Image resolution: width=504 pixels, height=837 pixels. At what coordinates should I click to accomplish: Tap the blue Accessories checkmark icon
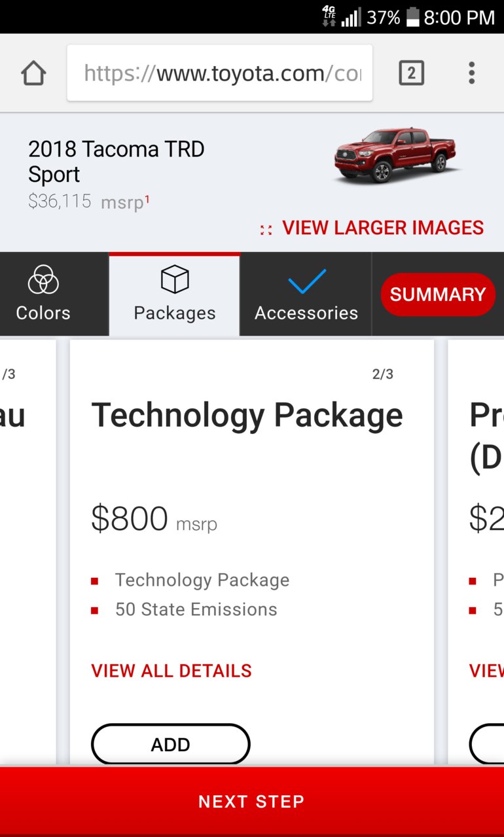coord(307,281)
